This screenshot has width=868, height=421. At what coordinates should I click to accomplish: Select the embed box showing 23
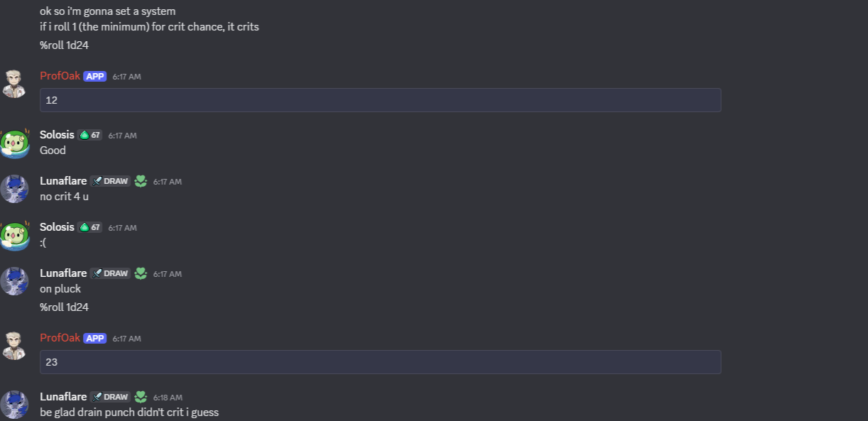click(x=380, y=362)
